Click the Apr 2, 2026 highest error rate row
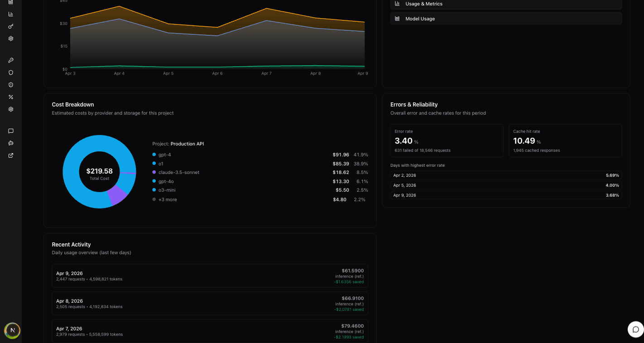The height and width of the screenshot is (343, 644). coord(506,175)
